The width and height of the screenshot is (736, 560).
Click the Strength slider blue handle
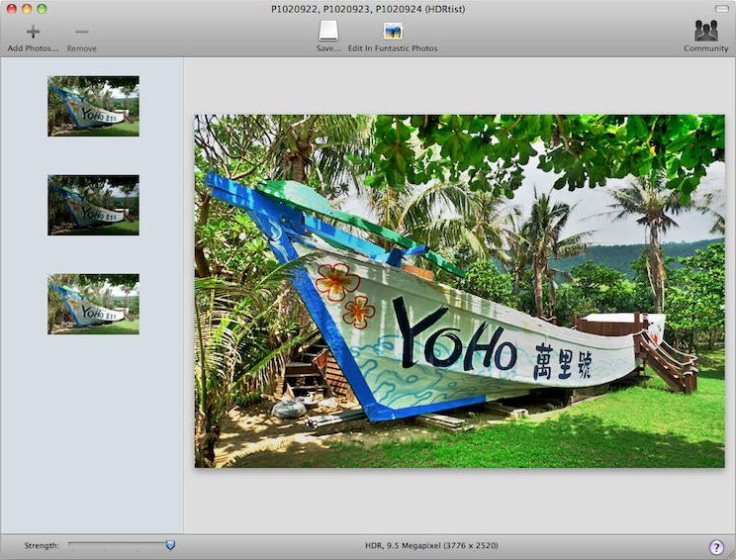tap(170, 545)
